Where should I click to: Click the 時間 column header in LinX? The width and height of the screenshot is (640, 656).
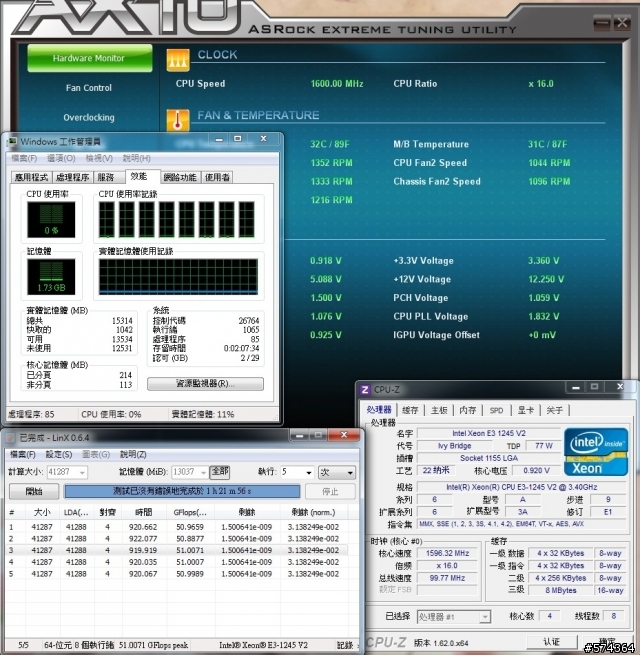tap(143, 513)
